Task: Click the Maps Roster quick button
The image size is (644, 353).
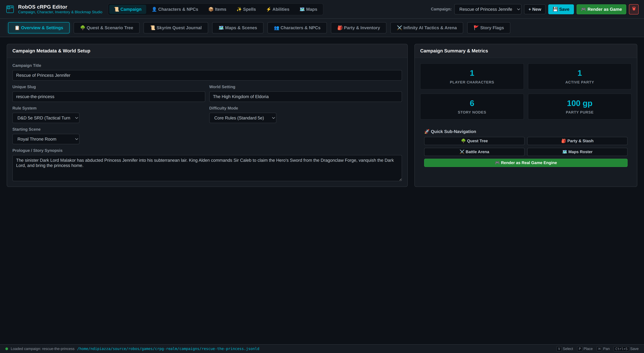Action: [x=577, y=152]
